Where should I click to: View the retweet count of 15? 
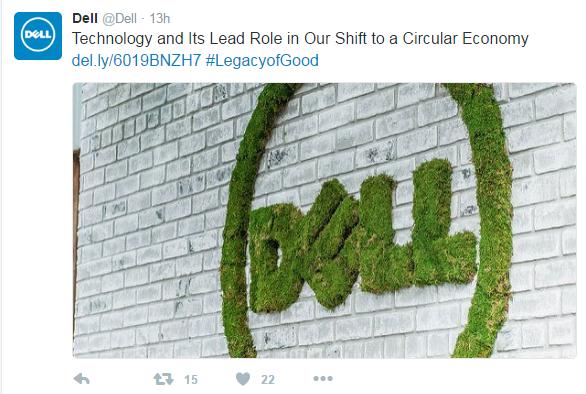[191, 379]
